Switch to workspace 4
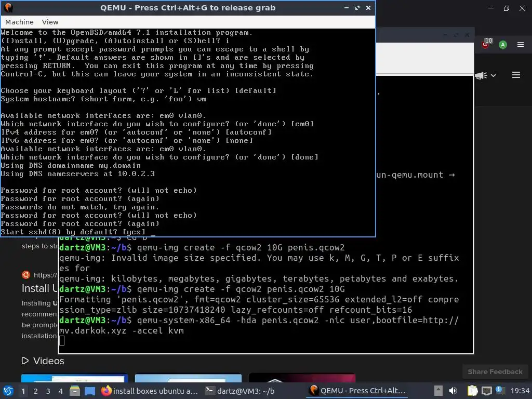Image resolution: width=532 pixels, height=399 pixels. tap(60, 391)
